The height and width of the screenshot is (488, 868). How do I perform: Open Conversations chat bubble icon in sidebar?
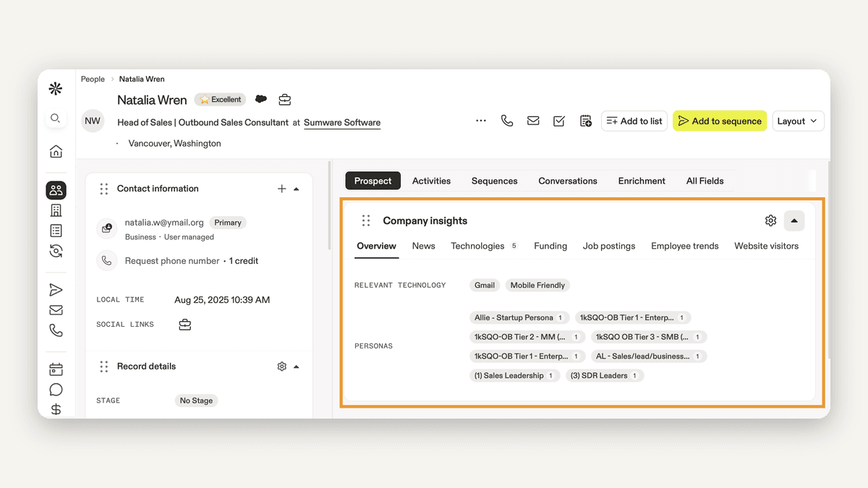click(x=56, y=390)
